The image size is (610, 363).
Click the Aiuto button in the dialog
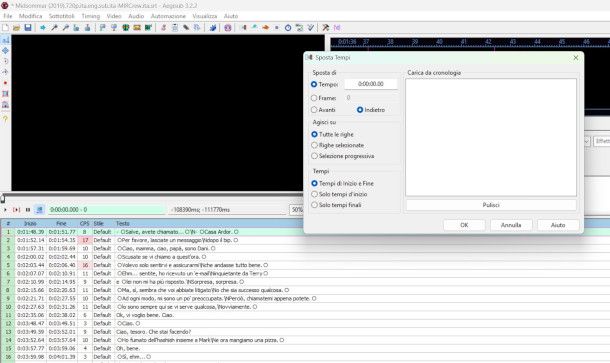(558, 225)
